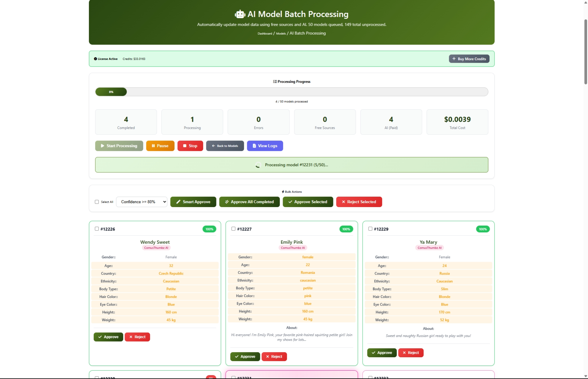Click the robot icon in the header
Screen dimensions: 588x379
[x=240, y=14]
